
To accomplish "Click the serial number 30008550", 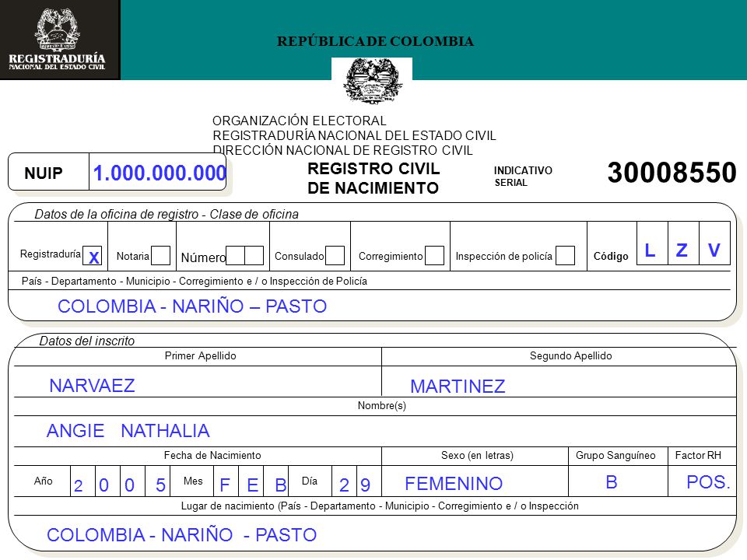I will pyautogui.click(x=672, y=173).
